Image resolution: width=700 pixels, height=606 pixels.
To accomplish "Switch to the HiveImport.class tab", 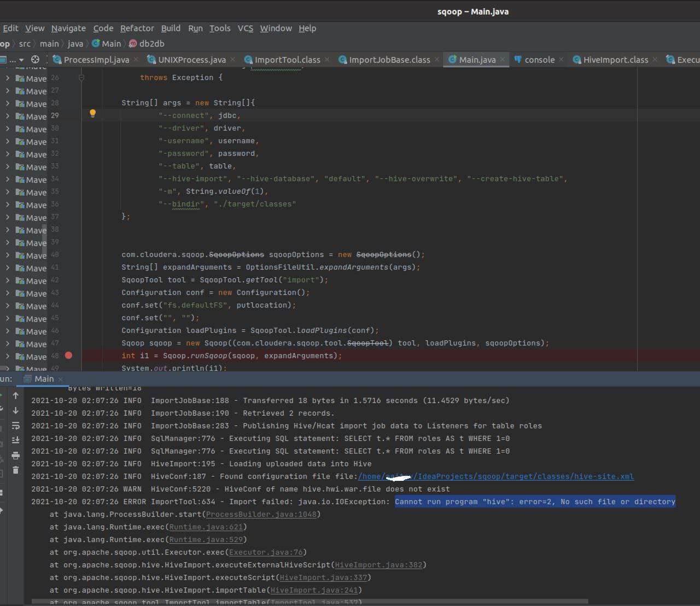I will pyautogui.click(x=615, y=60).
